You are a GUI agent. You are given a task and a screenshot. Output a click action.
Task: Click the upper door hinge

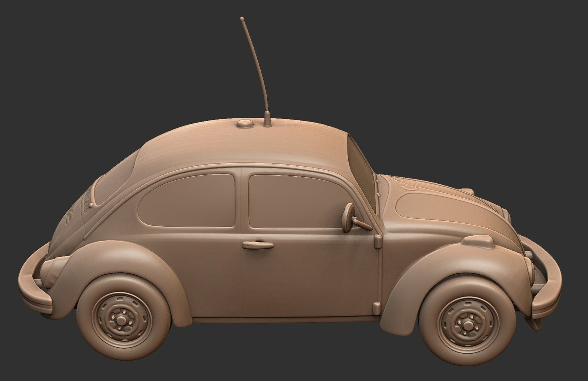(377, 242)
